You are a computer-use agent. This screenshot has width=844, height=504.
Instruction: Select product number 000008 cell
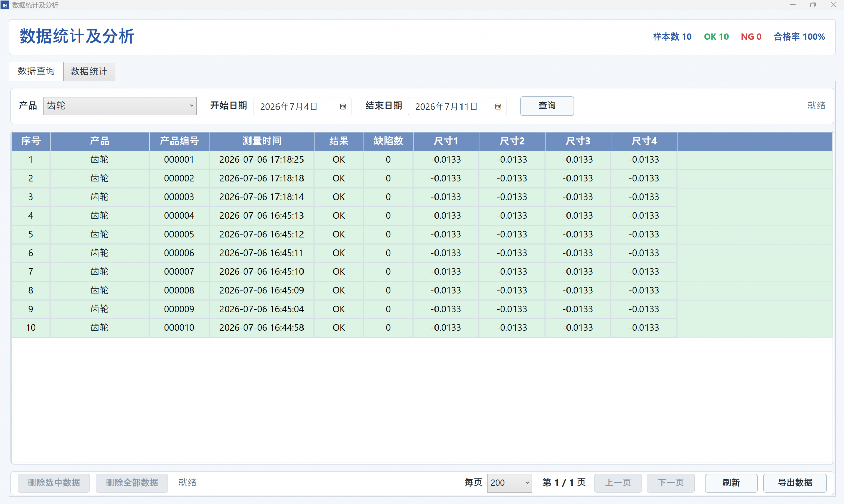tap(179, 290)
